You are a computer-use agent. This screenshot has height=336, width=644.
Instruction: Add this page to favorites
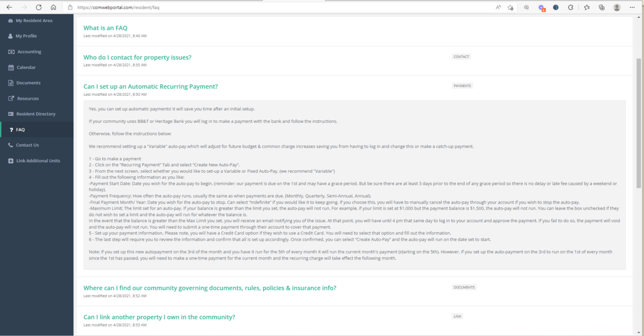pos(510,8)
